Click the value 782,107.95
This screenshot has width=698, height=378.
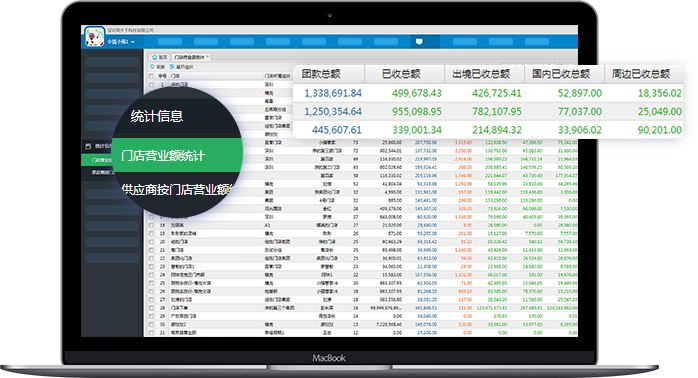(x=497, y=111)
